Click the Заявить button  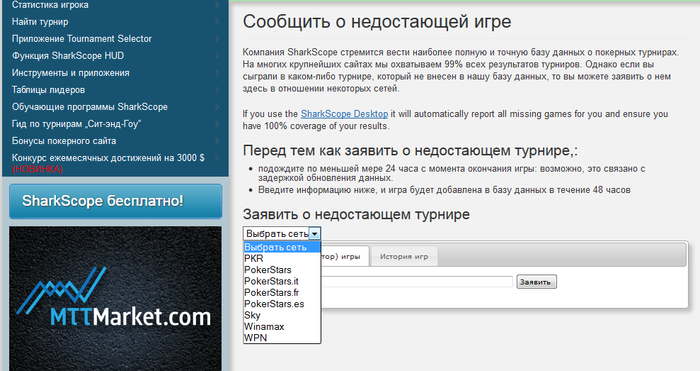coord(536,282)
